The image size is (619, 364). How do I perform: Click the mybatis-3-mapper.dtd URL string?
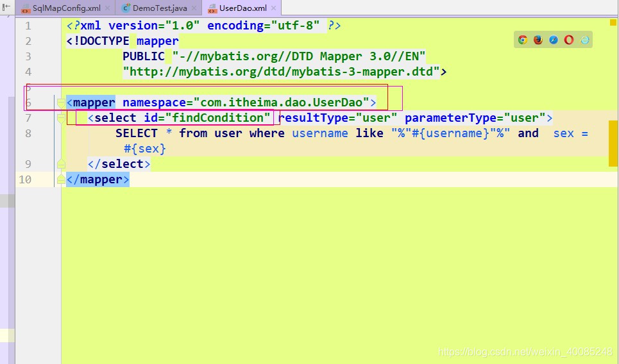pyautogui.click(x=281, y=72)
